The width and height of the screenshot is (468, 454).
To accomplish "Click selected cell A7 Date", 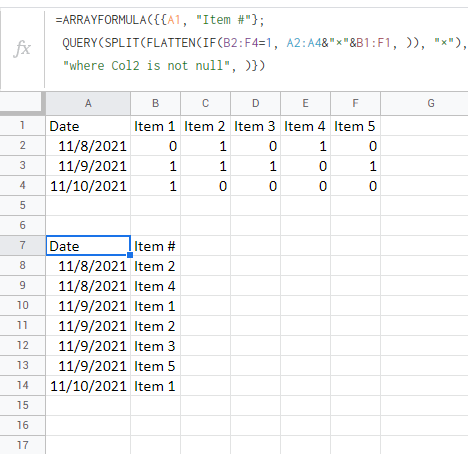I will pos(88,246).
